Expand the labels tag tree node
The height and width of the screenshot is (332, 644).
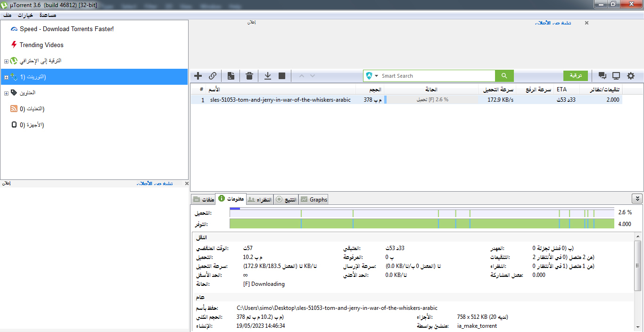[x=6, y=93]
